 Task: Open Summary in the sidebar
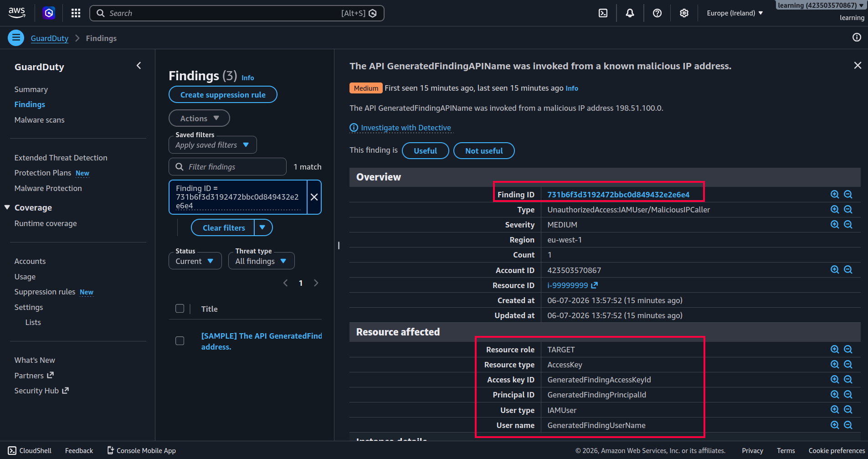coord(31,89)
